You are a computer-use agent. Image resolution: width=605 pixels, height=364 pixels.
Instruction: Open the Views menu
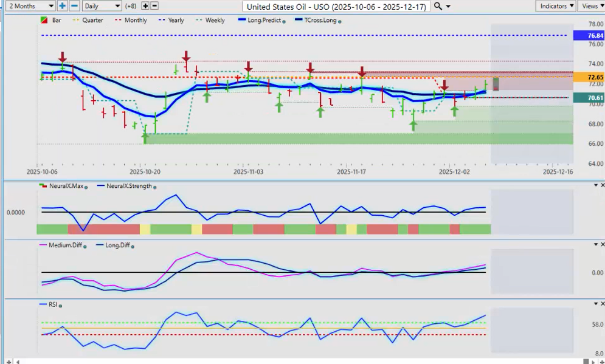590,6
